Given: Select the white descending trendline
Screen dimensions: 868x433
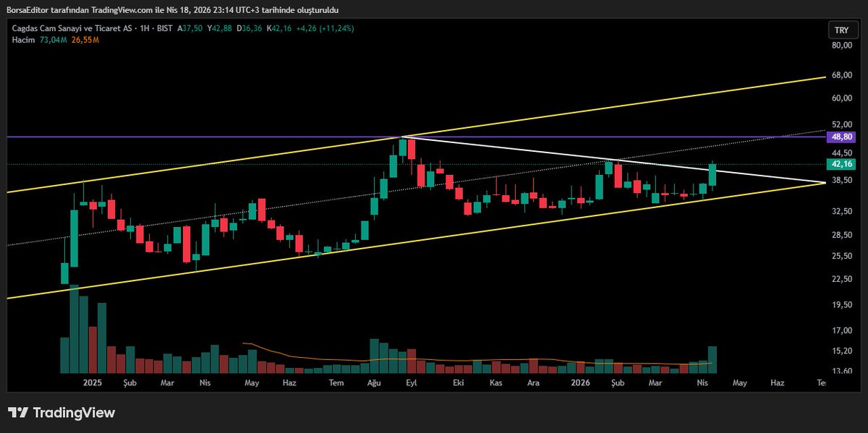Looking at the screenshot, I should (x=615, y=160).
